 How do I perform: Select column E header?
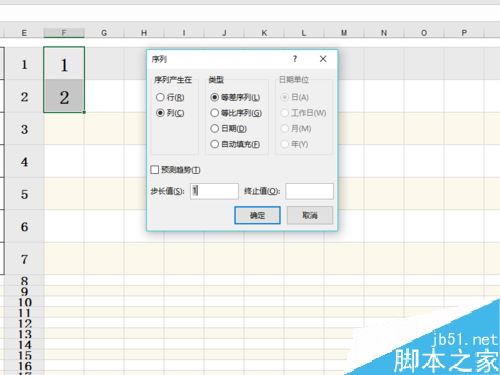(x=24, y=33)
